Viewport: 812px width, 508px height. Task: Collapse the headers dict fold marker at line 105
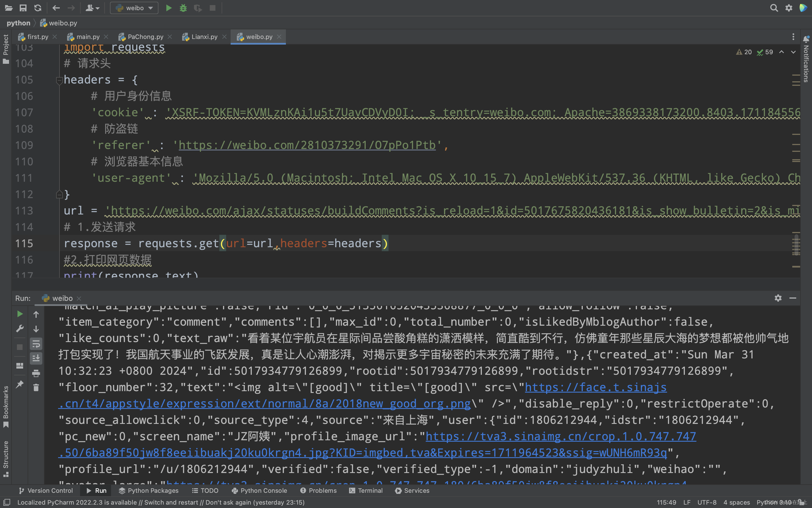point(59,80)
